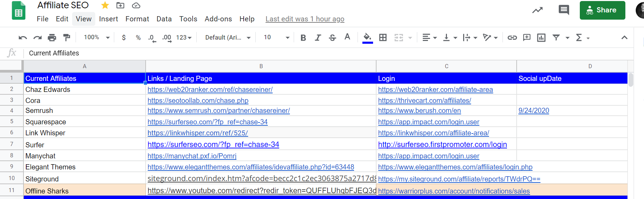Insert a chart

[x=541, y=38]
